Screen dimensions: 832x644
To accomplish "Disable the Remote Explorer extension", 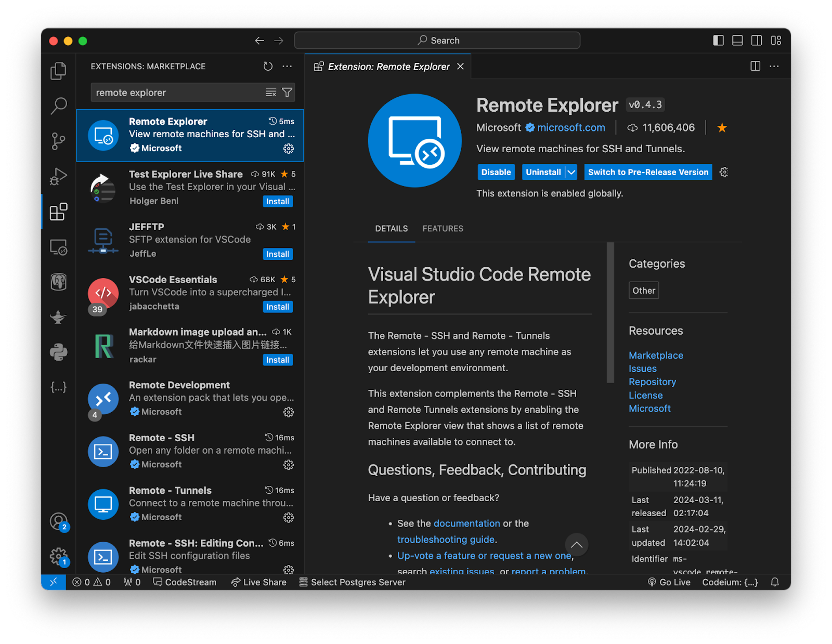I will [496, 172].
